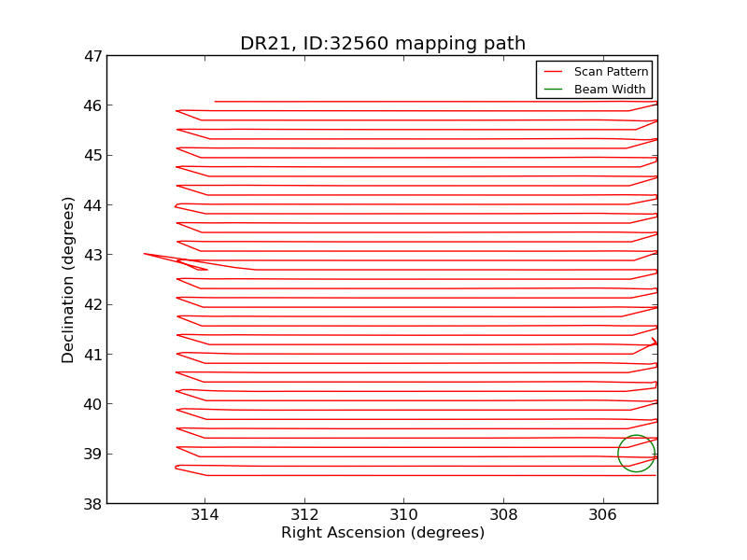This screenshot has width=747, height=560.
Task: Click the y-axis tick label "42"
Action: (x=92, y=305)
